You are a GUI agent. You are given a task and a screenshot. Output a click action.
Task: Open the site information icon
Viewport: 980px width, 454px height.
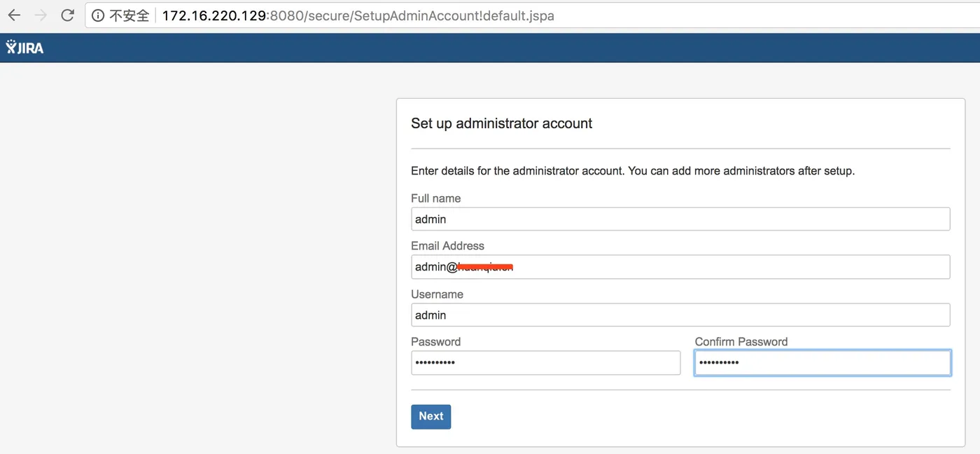[x=99, y=15]
